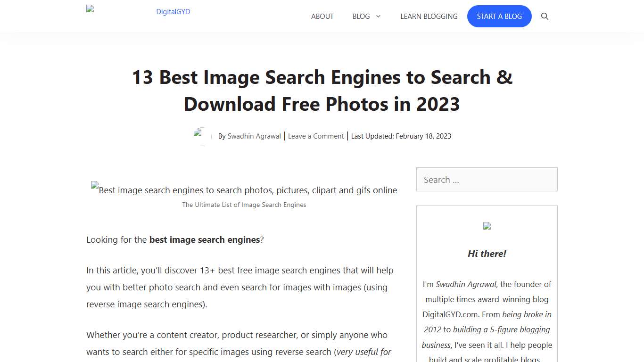Open the ABOUT menu item
Screen dimensions: 644x362
pyautogui.click(x=322, y=16)
